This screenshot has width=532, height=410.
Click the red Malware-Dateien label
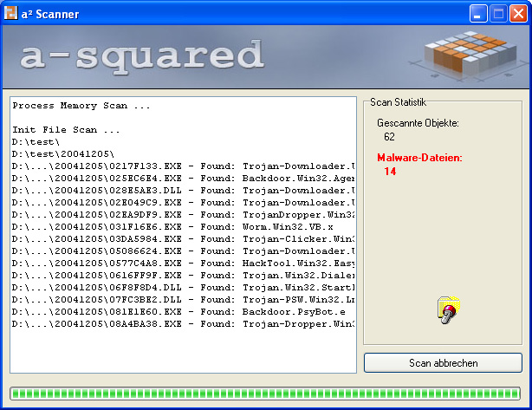point(419,158)
